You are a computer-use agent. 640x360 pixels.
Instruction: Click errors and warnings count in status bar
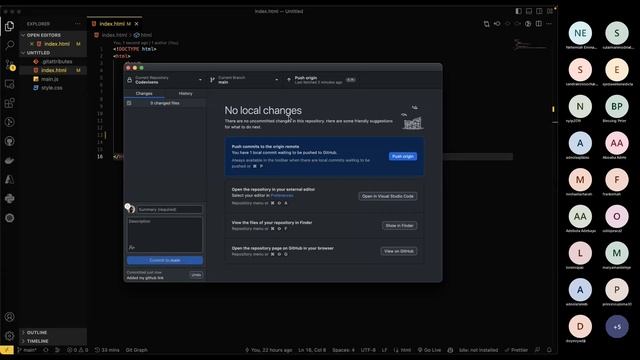[78, 350]
